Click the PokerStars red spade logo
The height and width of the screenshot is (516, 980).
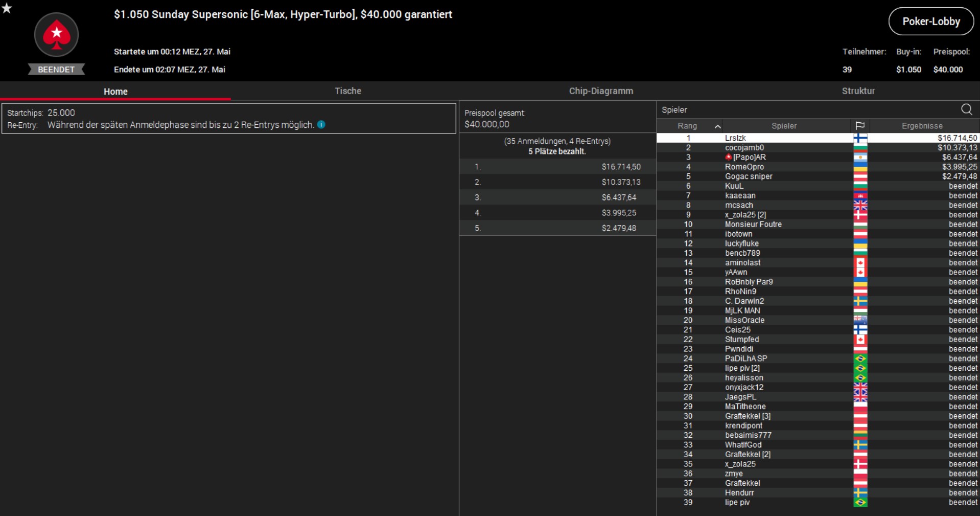pyautogui.click(x=56, y=35)
